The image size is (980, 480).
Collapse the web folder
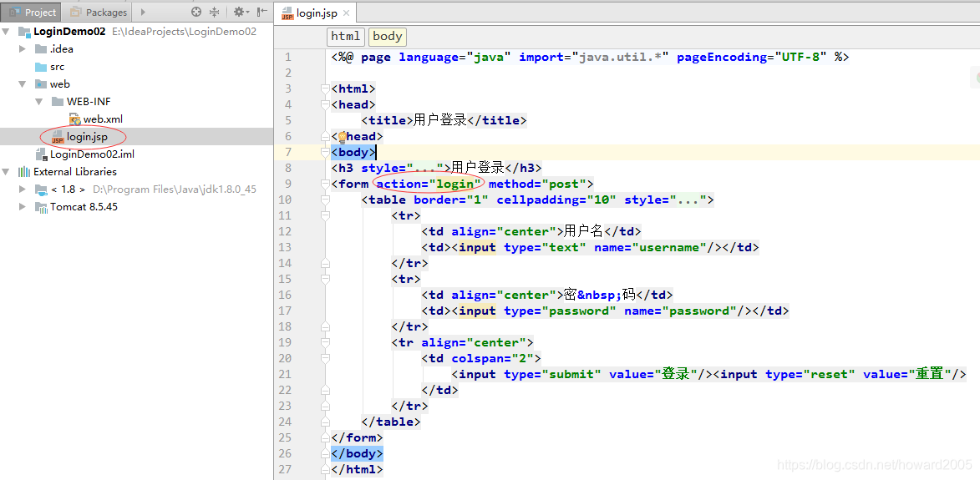[x=23, y=83]
